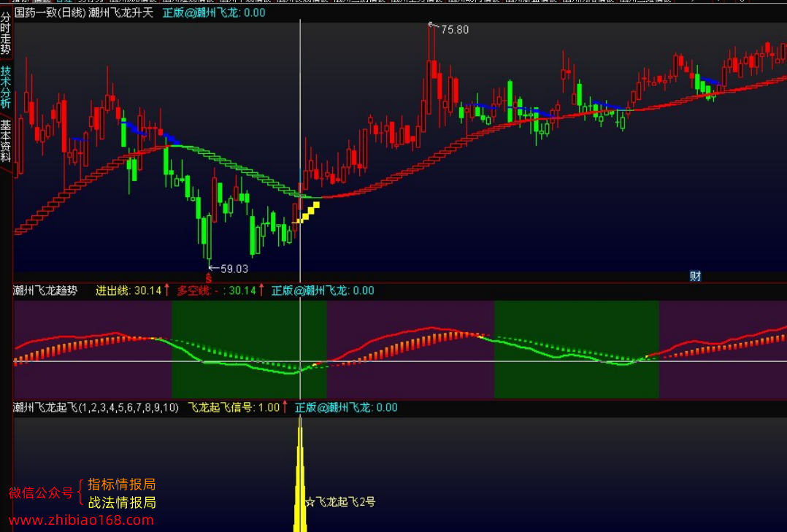The height and width of the screenshot is (532, 787).
Task: Click 正版@潮州飞龙: 0.00 in the main chart header
Action: point(215,12)
